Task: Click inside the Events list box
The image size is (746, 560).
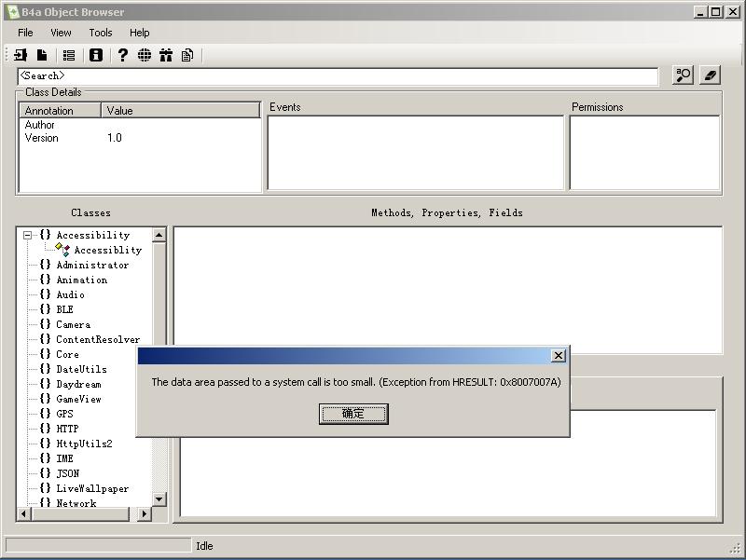Action: tap(416, 153)
